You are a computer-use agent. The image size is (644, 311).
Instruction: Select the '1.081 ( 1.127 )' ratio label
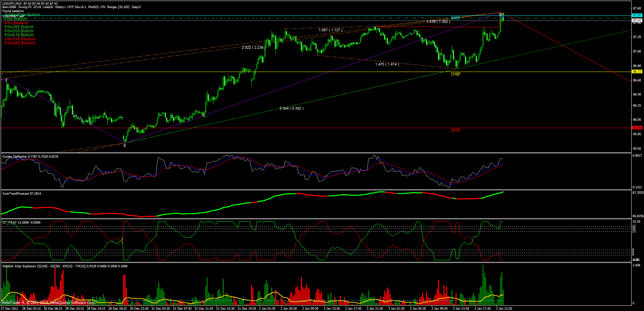pyautogui.click(x=331, y=30)
